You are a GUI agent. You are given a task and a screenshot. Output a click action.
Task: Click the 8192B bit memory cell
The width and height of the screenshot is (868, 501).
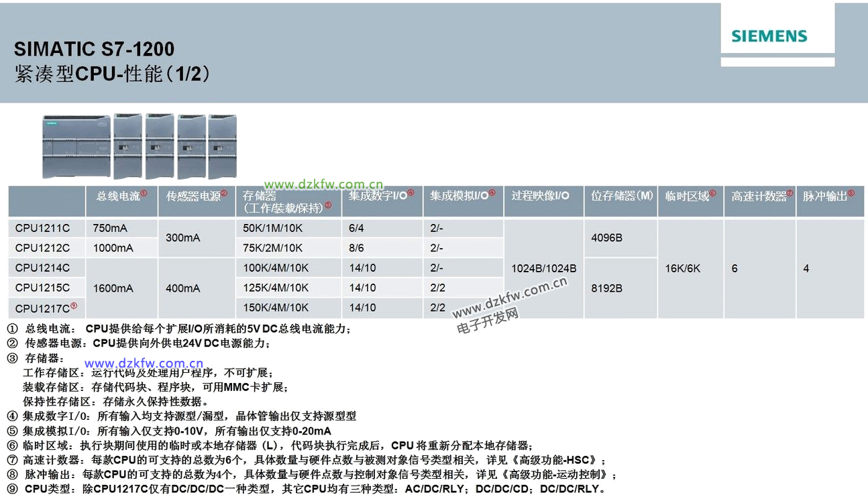pos(620,288)
